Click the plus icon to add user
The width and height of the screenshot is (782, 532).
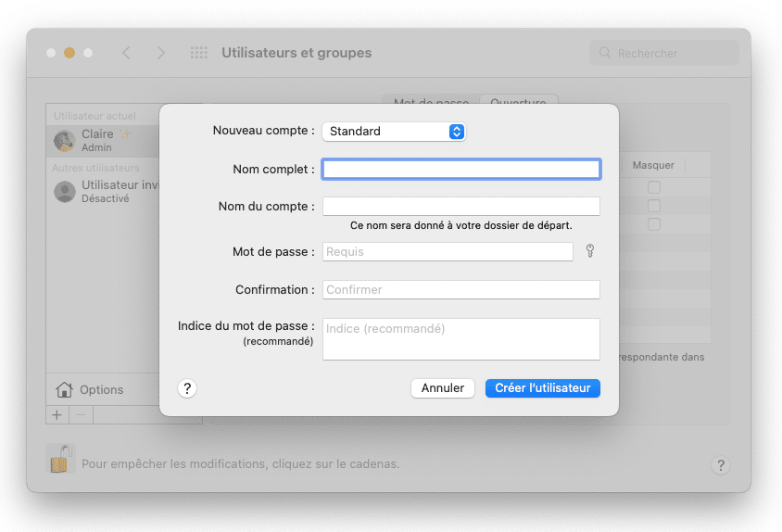57,414
